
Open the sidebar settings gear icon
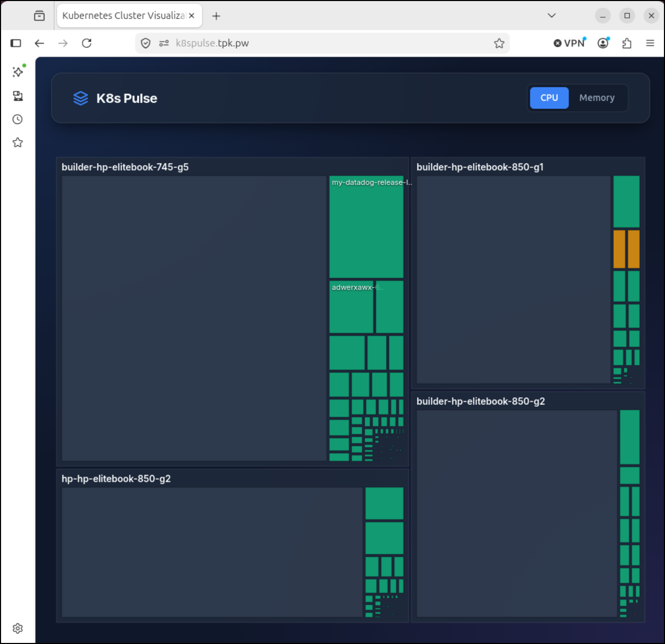click(x=18, y=628)
